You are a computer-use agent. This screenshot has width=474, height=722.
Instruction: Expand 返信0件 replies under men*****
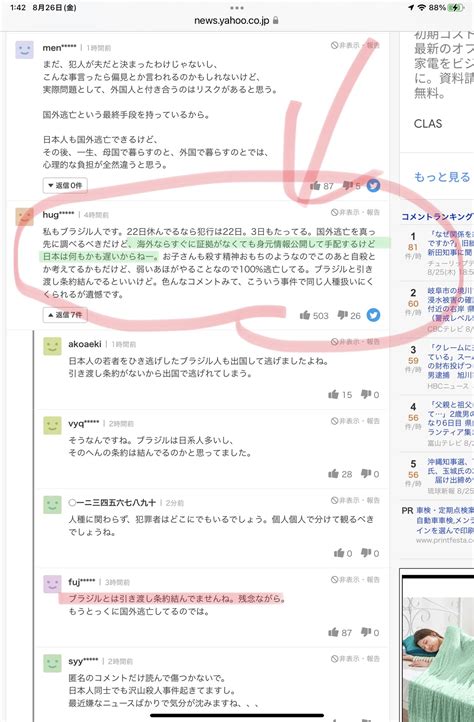coord(65,185)
